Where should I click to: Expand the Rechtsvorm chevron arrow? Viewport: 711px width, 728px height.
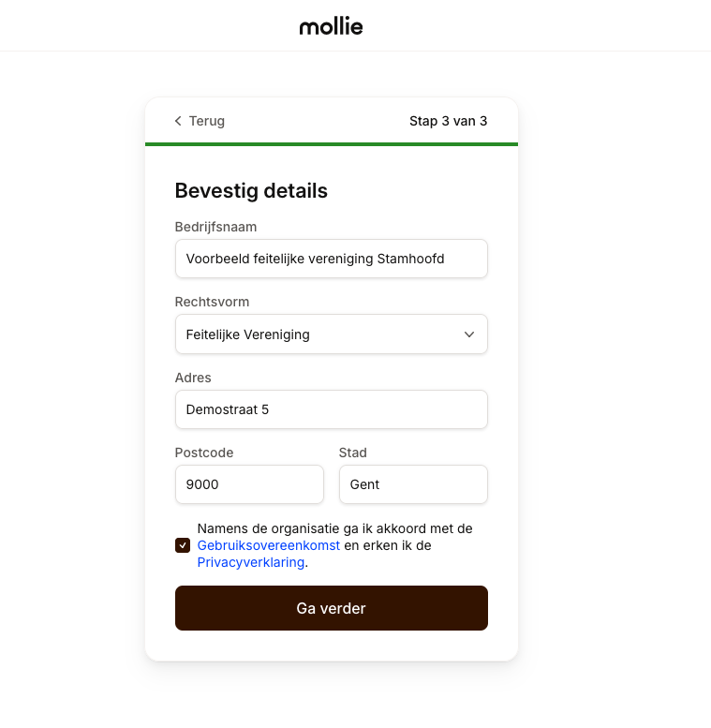[469, 334]
